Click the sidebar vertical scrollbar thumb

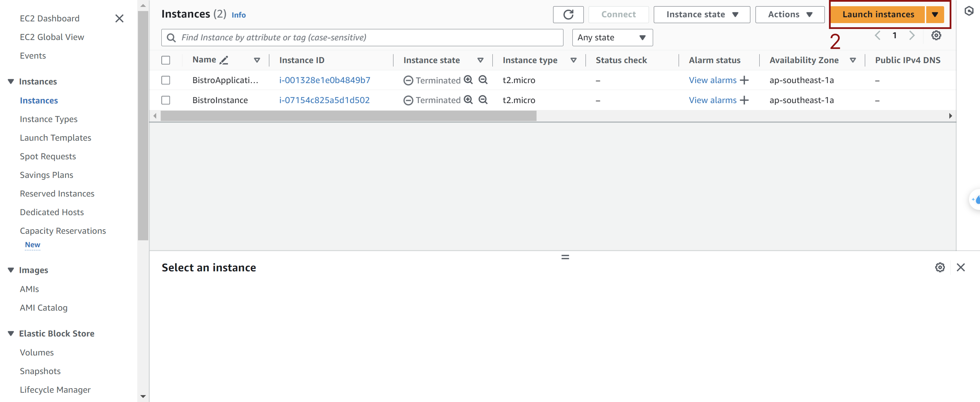tap(143, 125)
